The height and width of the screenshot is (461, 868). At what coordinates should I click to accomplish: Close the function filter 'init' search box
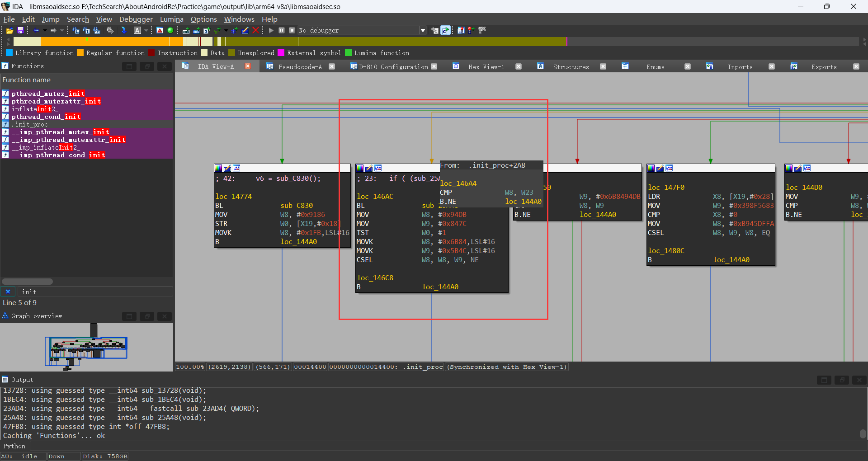pos(8,292)
